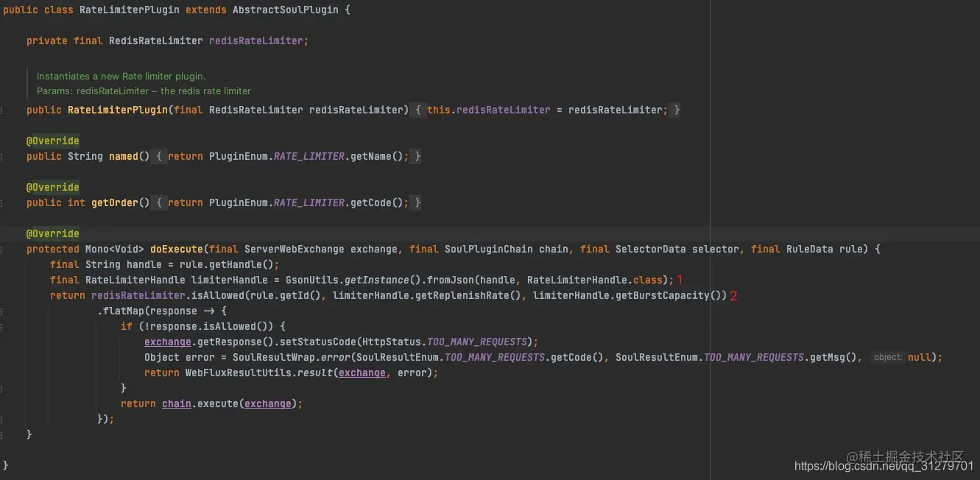Click 'RateLimiterPlugin' after 'public class'
980x480 pixels.
pos(130,10)
